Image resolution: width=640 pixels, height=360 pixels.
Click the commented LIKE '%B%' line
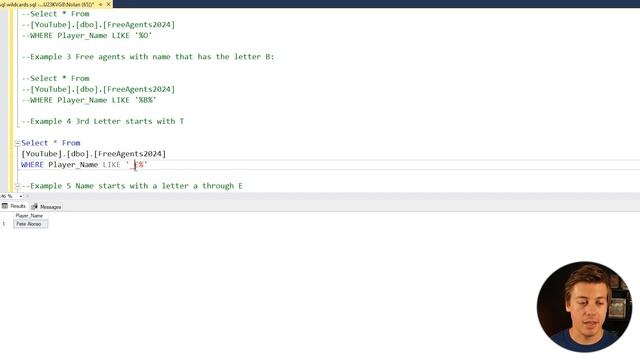click(89, 100)
